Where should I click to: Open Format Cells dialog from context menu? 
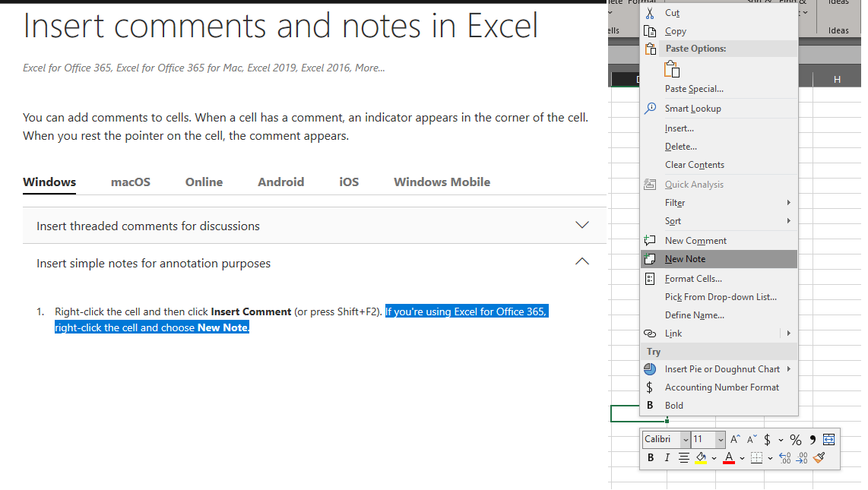click(x=718, y=279)
